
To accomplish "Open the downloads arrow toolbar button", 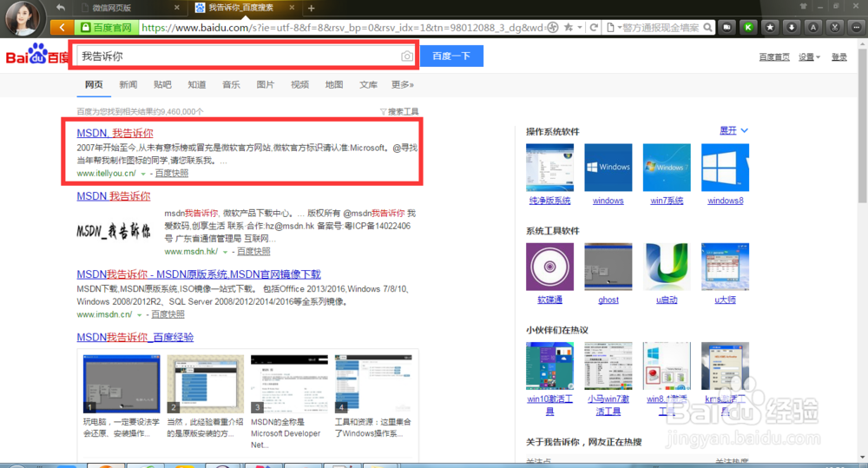I will pyautogui.click(x=792, y=27).
